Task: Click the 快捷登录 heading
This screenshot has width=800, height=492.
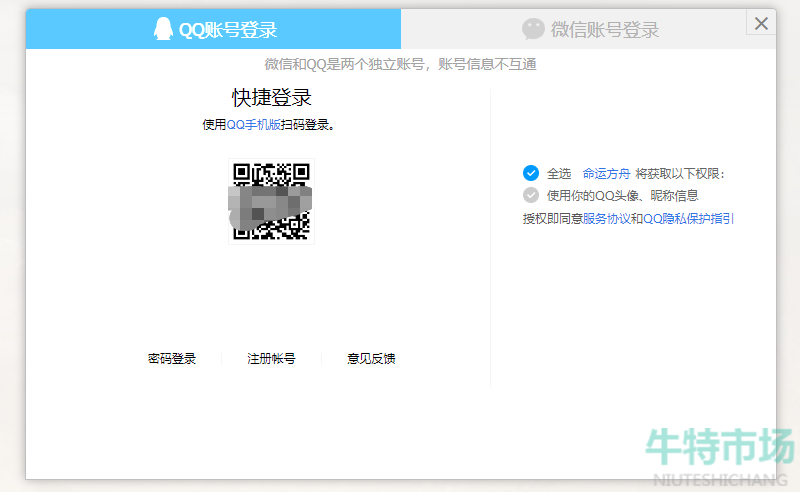Action: (272, 97)
